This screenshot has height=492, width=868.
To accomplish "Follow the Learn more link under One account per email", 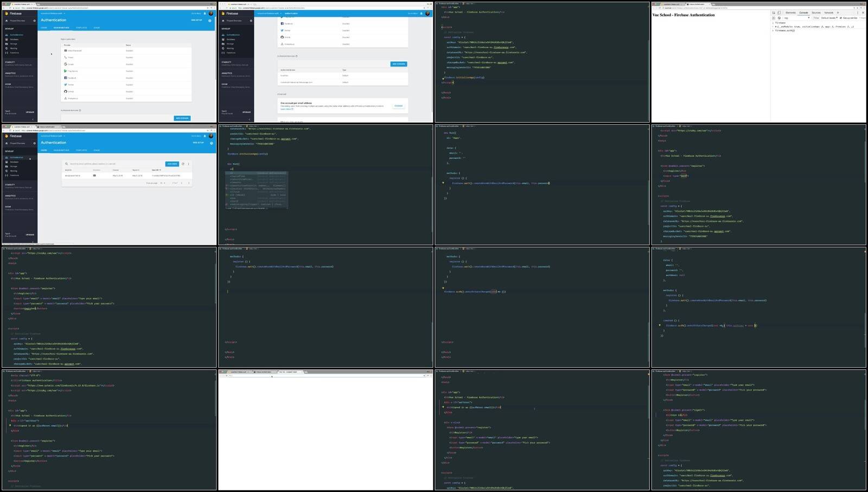I will click(286, 109).
